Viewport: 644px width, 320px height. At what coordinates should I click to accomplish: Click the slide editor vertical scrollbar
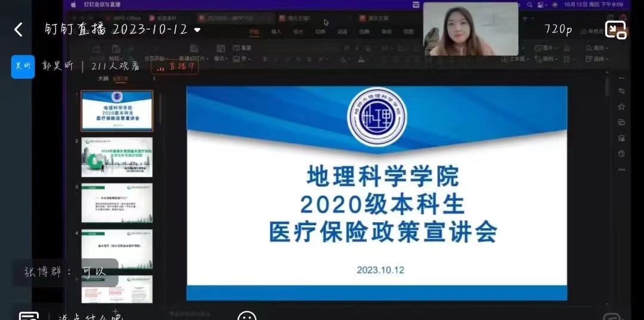click(607, 86)
